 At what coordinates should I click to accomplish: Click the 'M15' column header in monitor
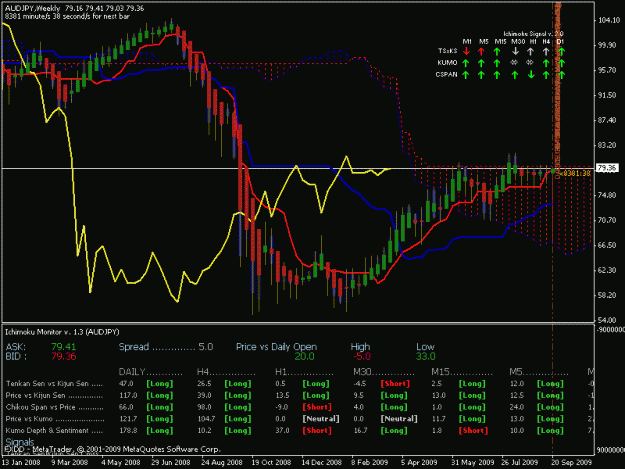click(x=440, y=372)
